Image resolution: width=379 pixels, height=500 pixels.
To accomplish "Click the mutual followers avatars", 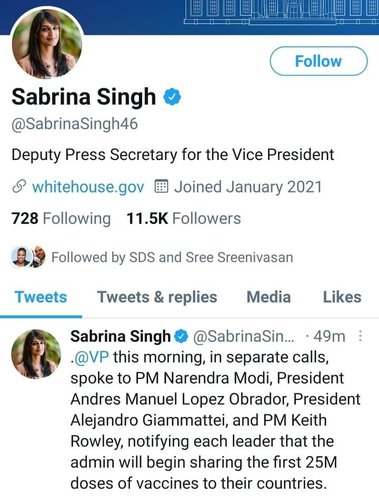I will point(28,257).
